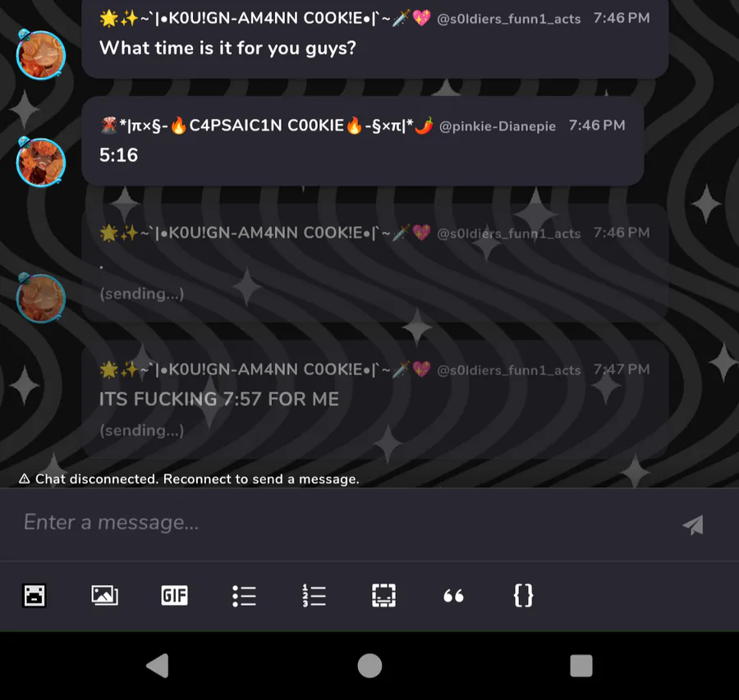Screen dimensions: 739x700
Task: Attach an image with the picture icon
Action: [x=104, y=596]
